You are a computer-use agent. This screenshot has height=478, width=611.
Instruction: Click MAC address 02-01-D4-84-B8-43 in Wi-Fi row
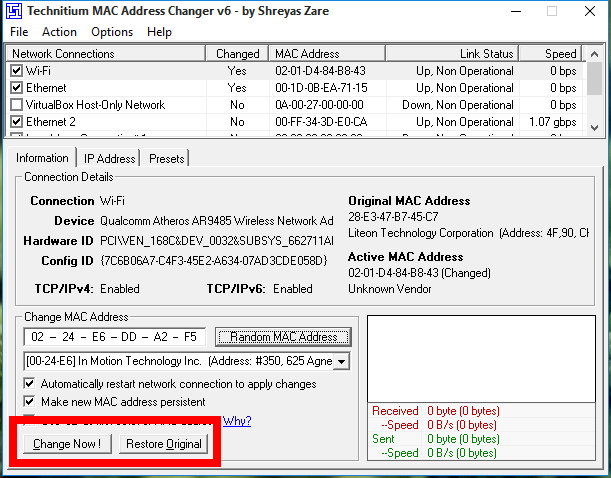[320, 71]
